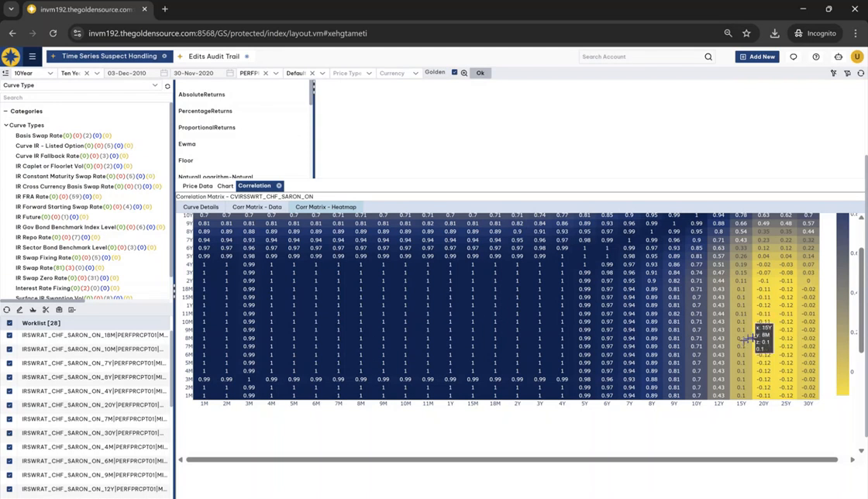Click the search magnifier in Search Account
This screenshot has height=499, width=868.
pos(708,57)
